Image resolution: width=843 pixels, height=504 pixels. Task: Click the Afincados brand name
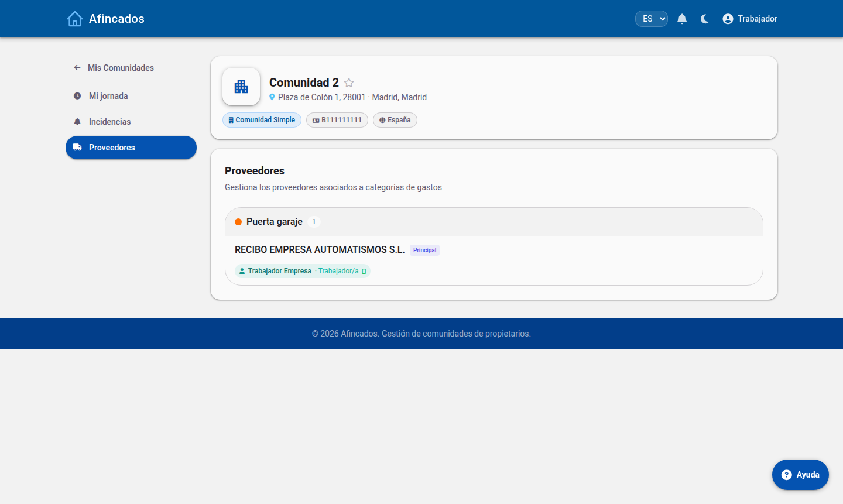click(116, 19)
